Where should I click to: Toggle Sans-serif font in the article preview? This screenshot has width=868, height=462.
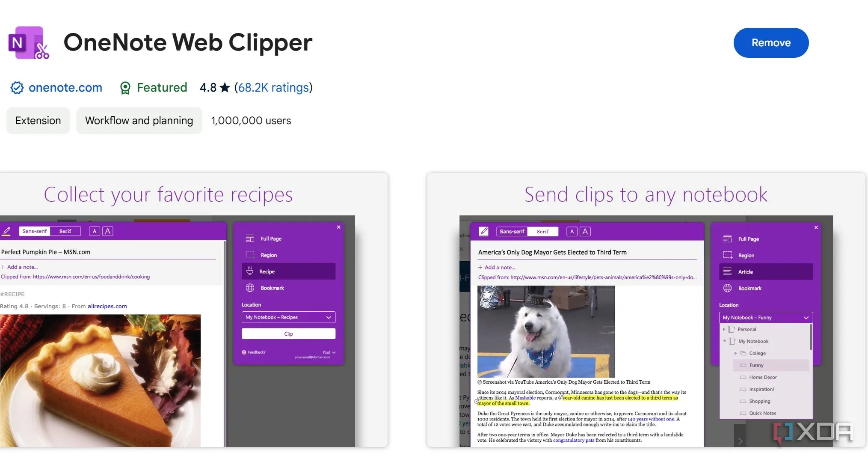pos(512,232)
